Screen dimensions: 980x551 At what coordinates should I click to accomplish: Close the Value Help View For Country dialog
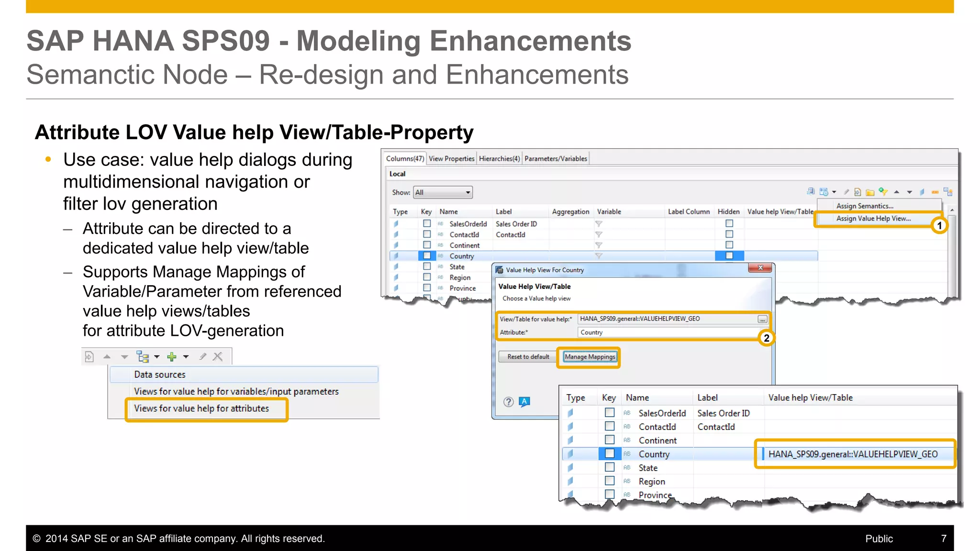(760, 268)
